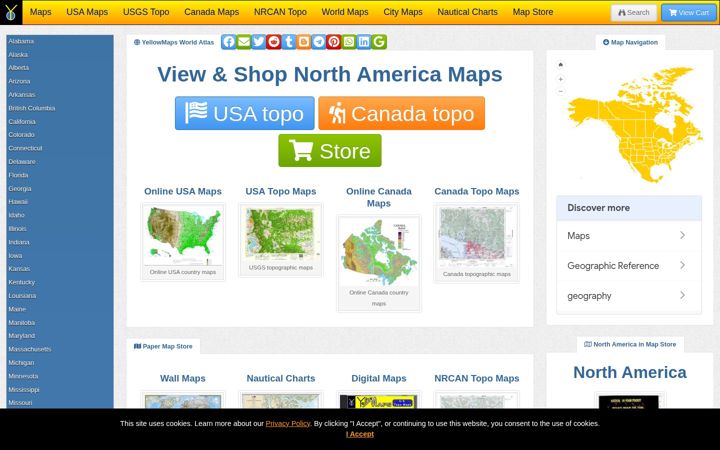Open Online USA Maps heading link
The image size is (720, 450).
pyautogui.click(x=183, y=191)
